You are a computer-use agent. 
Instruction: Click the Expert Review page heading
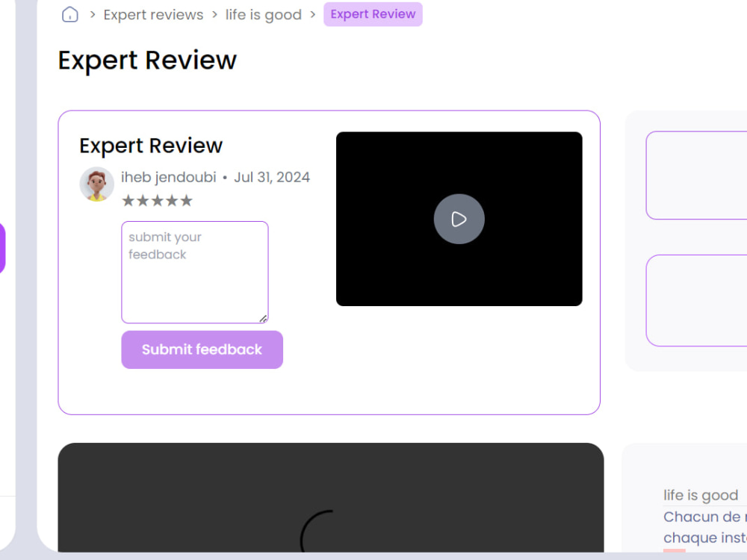point(147,60)
